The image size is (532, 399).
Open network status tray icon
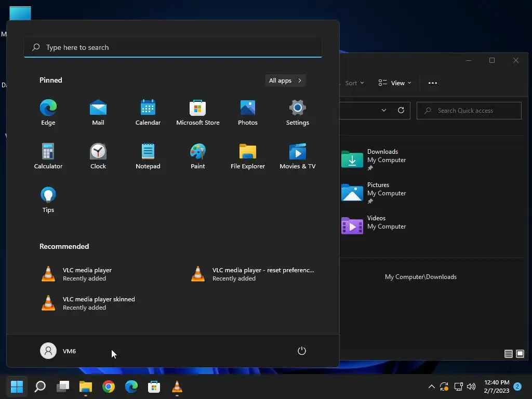[458, 387]
